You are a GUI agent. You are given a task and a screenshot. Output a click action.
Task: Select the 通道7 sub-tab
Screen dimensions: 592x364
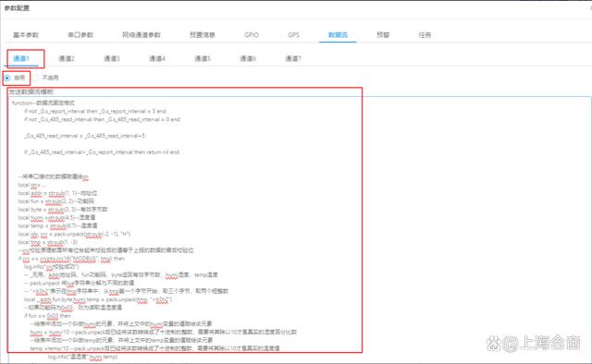point(293,58)
